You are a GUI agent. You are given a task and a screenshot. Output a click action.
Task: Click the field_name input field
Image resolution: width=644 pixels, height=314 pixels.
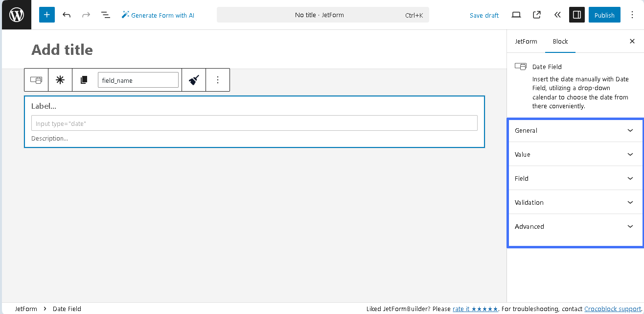pos(138,79)
